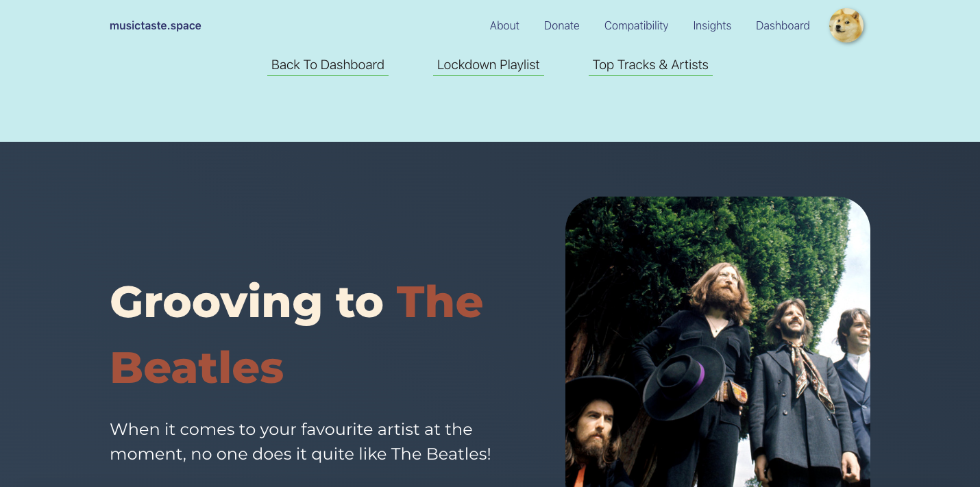Viewport: 980px width, 487px height.
Task: Click the word Grooving in the heading
Action: point(216,303)
